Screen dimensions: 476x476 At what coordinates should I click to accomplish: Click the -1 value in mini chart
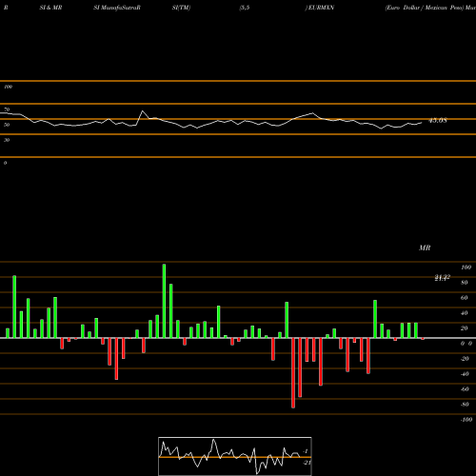pyautogui.click(x=306, y=451)
